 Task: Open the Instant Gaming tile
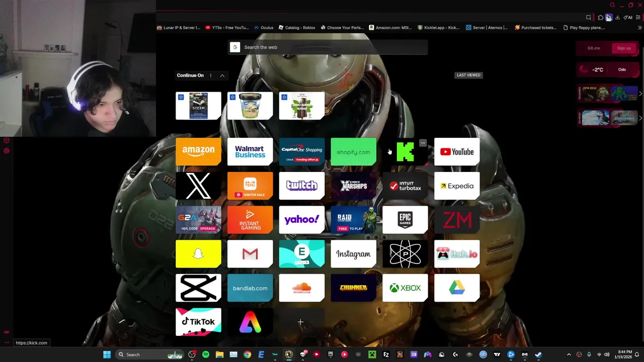[x=250, y=220]
